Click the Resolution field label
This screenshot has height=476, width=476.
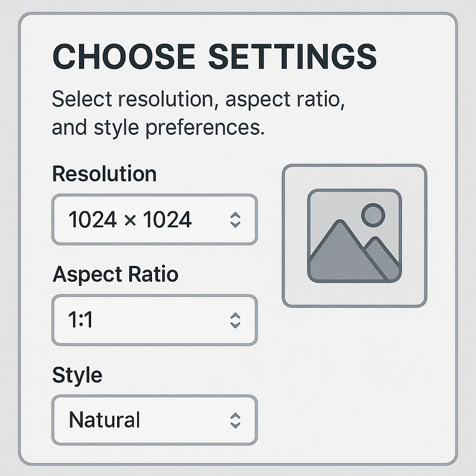[x=104, y=174]
